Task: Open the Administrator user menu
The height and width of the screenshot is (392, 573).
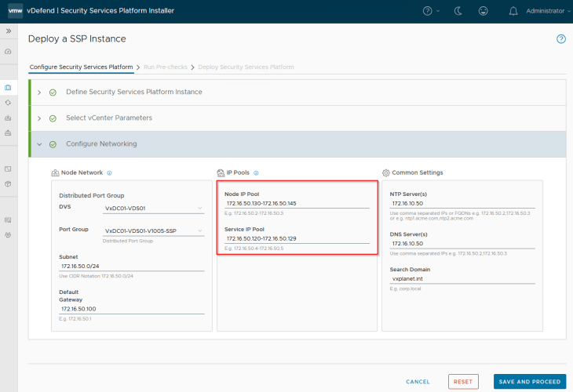Action: [x=547, y=11]
